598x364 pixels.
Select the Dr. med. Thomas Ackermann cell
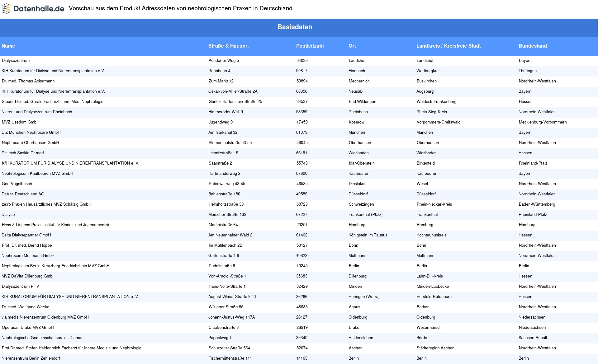pos(28,81)
